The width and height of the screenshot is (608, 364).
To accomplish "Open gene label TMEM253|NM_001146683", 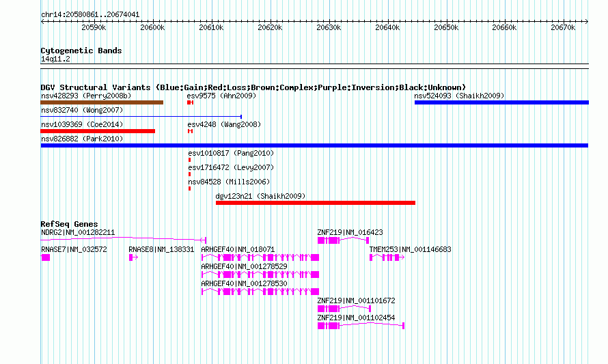I will tap(411, 250).
